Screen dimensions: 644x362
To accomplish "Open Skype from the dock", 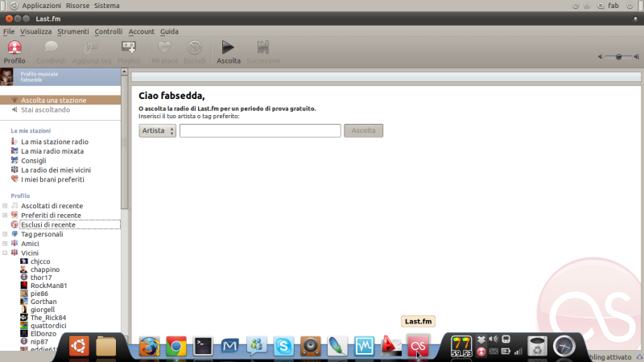I will (x=283, y=347).
